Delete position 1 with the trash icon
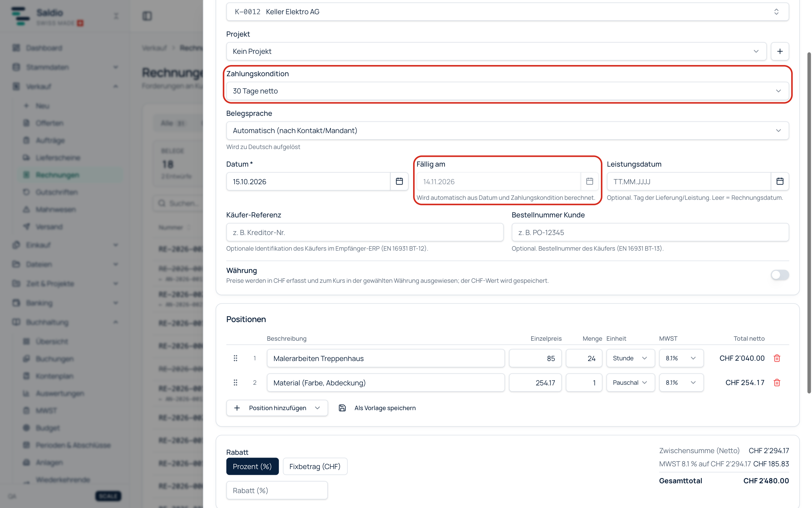Image resolution: width=812 pixels, height=508 pixels. tap(777, 358)
